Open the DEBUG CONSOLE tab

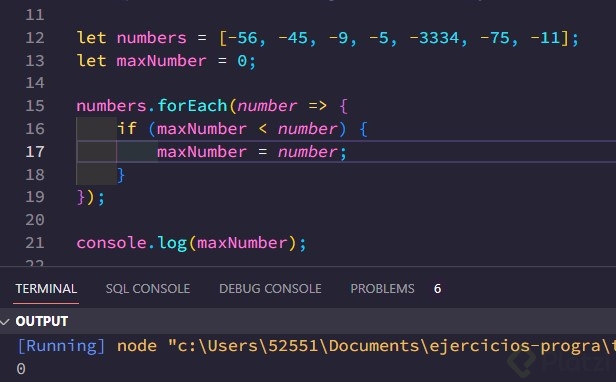tap(270, 289)
